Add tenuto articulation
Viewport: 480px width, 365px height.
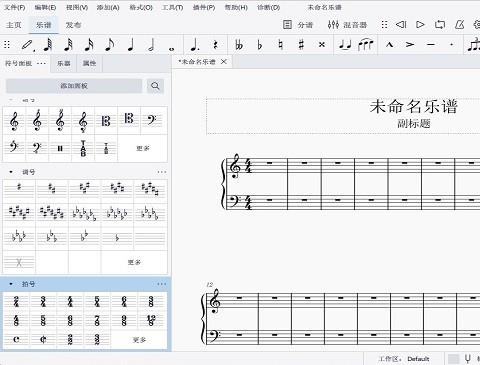click(431, 45)
